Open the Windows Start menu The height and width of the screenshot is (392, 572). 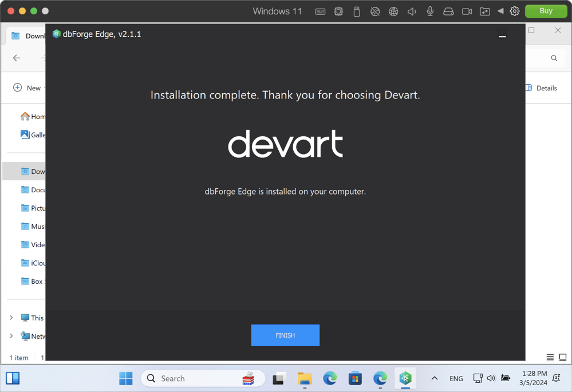click(x=126, y=378)
